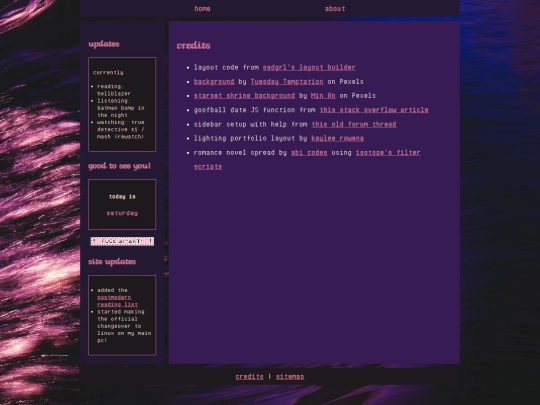Click the 'watching: true detective s1' item
This screenshot has width=540, height=405.
coord(121,129)
